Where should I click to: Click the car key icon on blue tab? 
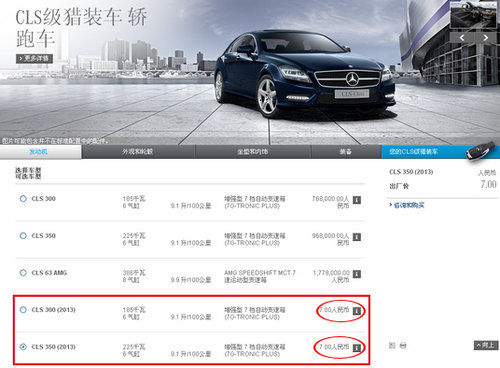pyautogui.click(x=481, y=151)
